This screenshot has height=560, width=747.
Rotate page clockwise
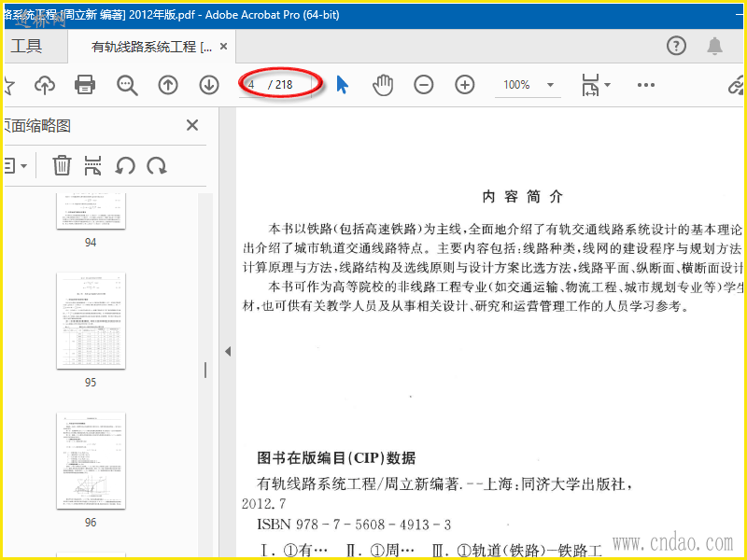(x=156, y=166)
